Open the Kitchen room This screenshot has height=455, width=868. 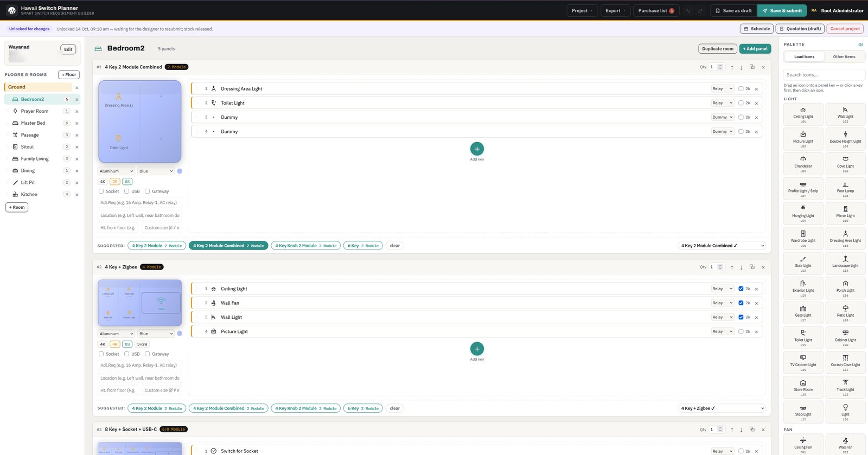point(29,194)
